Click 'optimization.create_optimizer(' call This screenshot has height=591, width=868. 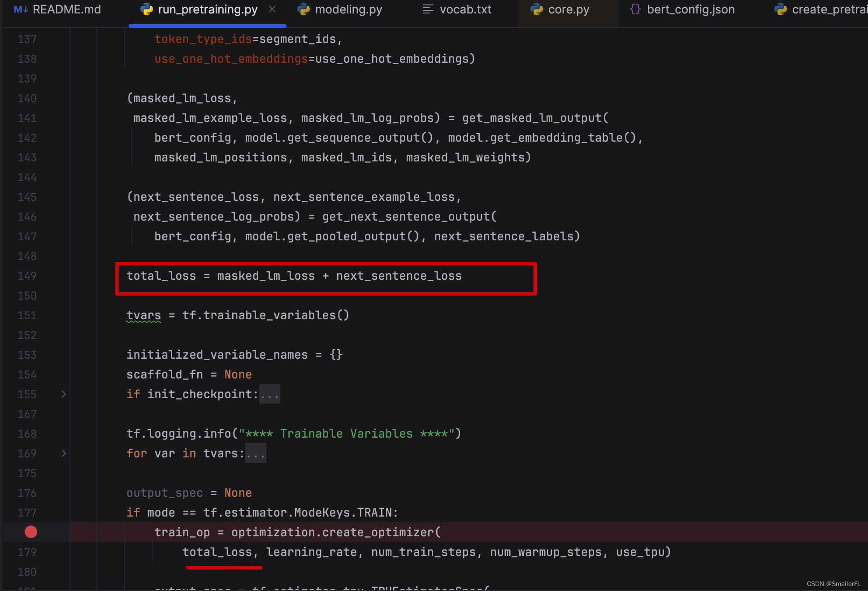(x=336, y=532)
